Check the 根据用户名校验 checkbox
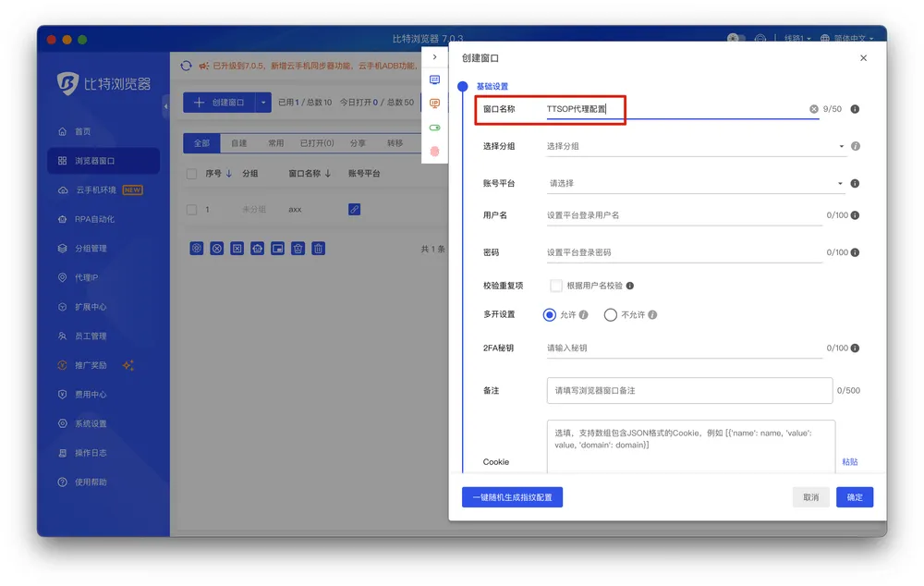This screenshot has width=924, height=586. [x=556, y=286]
